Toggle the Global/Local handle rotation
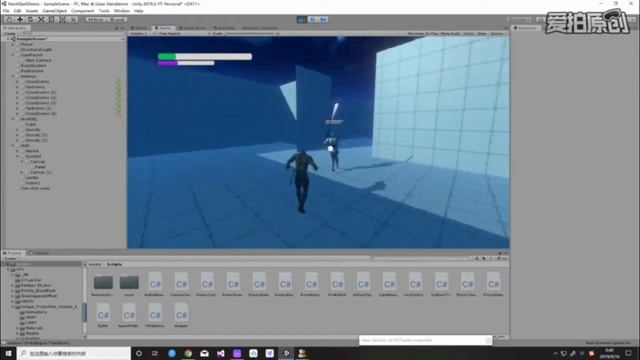This screenshot has height=360, width=640. (117, 19)
